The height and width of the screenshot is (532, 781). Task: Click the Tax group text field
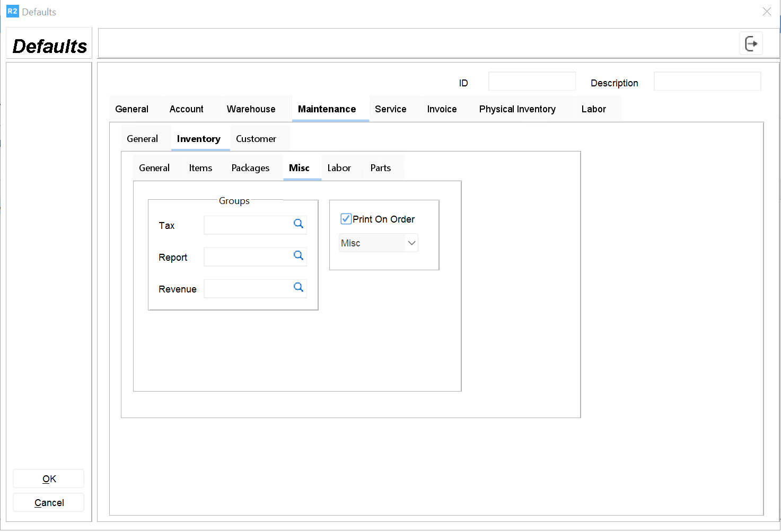pos(247,225)
